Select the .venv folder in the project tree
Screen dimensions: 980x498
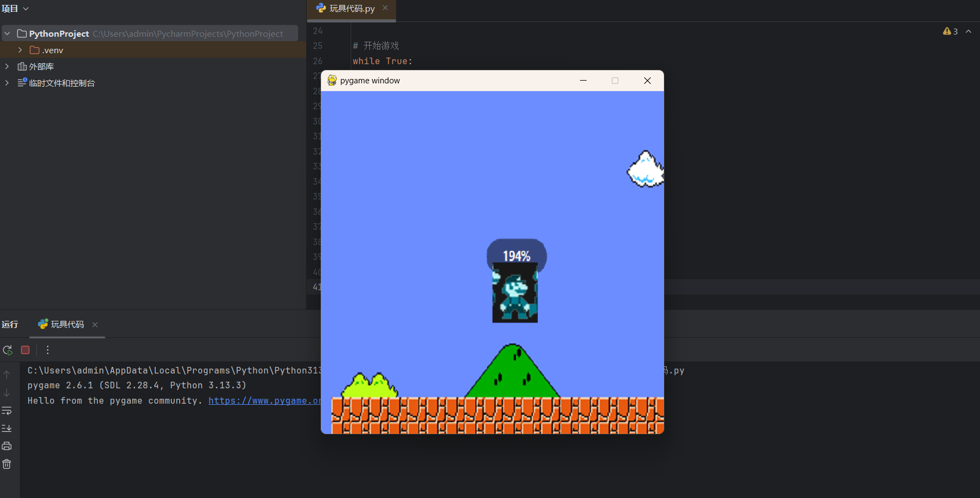(47, 50)
